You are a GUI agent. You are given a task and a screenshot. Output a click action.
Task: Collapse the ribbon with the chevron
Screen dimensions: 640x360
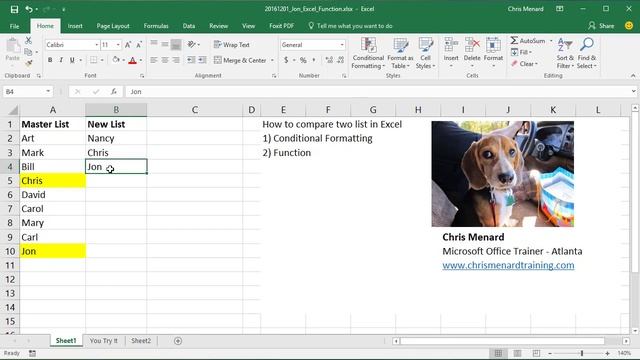pyautogui.click(x=633, y=76)
